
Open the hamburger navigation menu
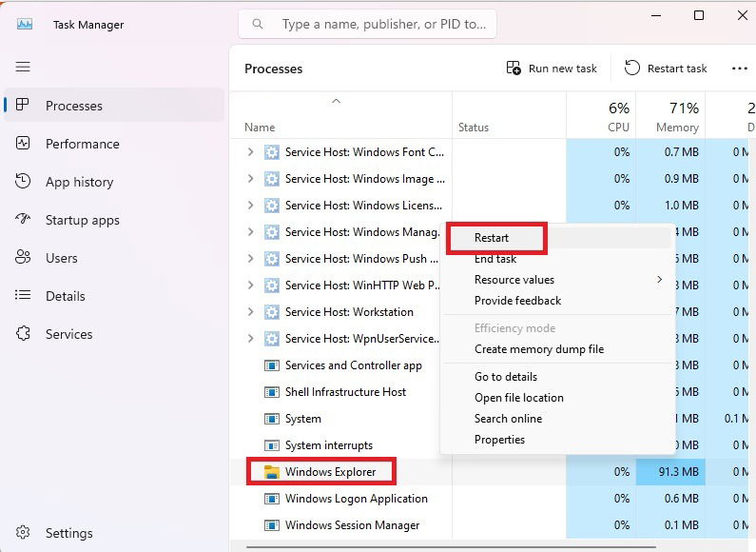(x=23, y=67)
